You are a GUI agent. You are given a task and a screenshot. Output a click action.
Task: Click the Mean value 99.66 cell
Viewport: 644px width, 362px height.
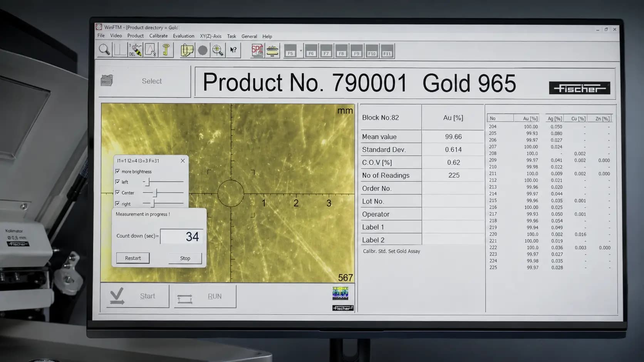[453, 137]
